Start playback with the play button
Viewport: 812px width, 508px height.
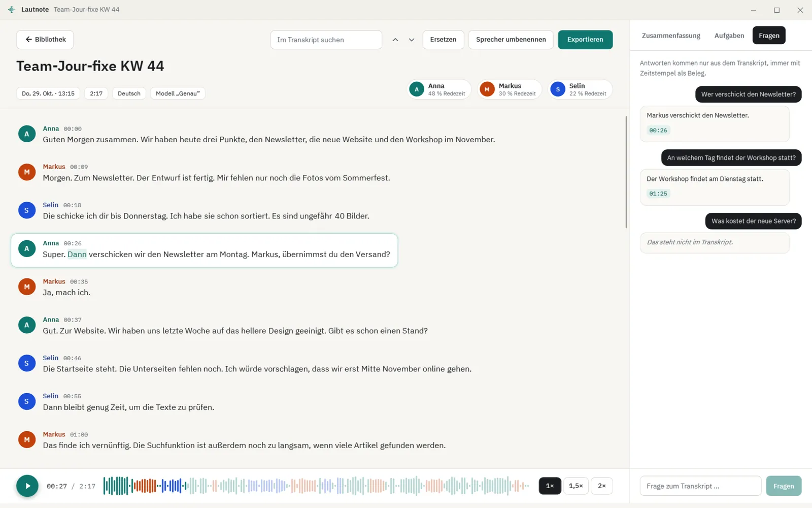27,486
